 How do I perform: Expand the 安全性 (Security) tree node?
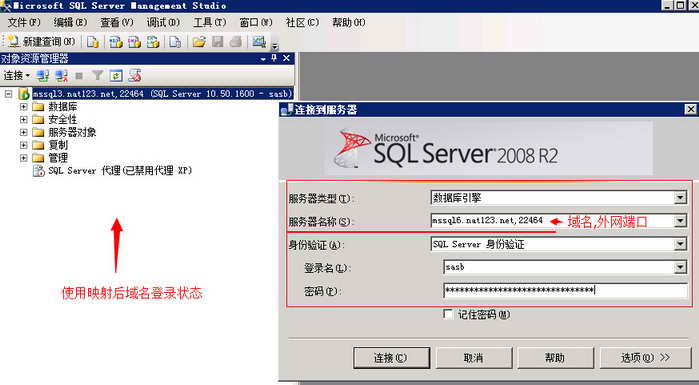(x=24, y=119)
